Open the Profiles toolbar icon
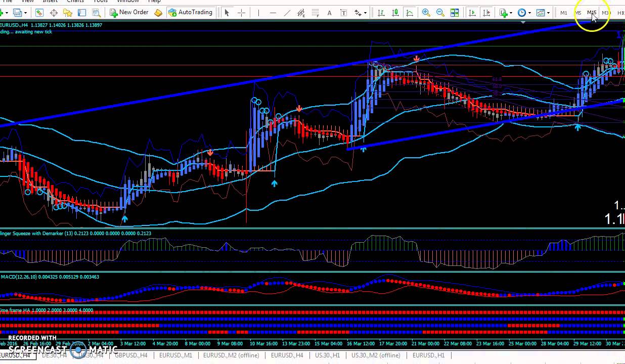 [x=18, y=13]
